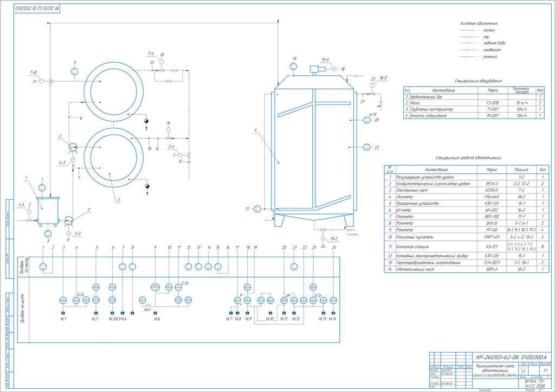Select the "конденсат" legend entry

(492, 50)
